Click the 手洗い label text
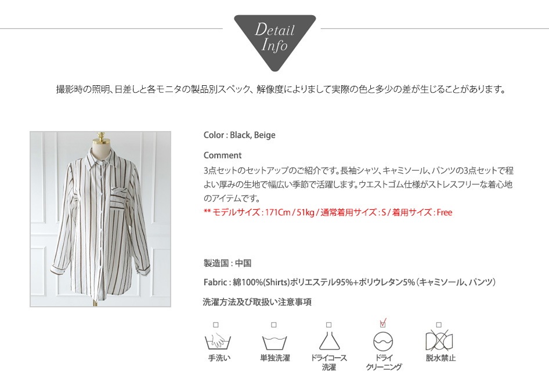 pyautogui.click(x=219, y=358)
